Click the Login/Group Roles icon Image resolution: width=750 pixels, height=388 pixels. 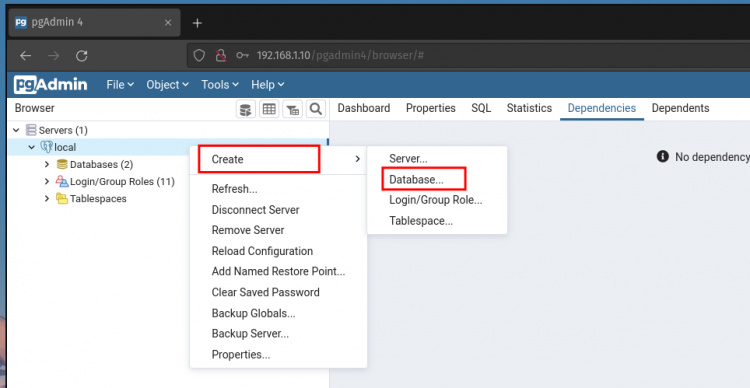[x=62, y=181]
